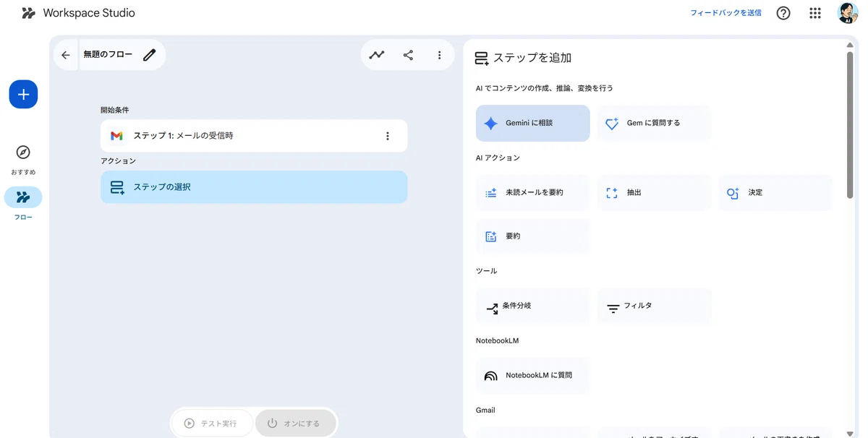Edit flow name with pencil icon
This screenshot has width=868, height=438.
(x=150, y=55)
